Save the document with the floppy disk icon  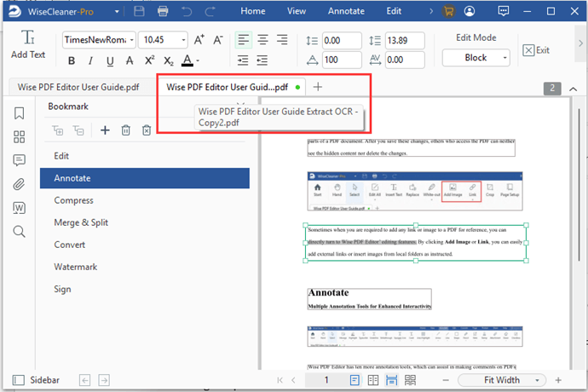pyautogui.click(x=139, y=11)
